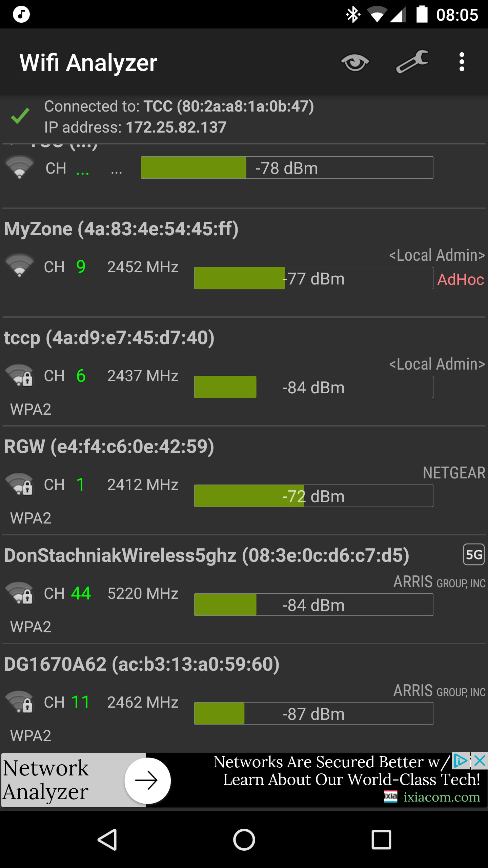Tap the -72 dBm signal strength bar
Viewport: 488px width, 868px height.
[x=313, y=496]
